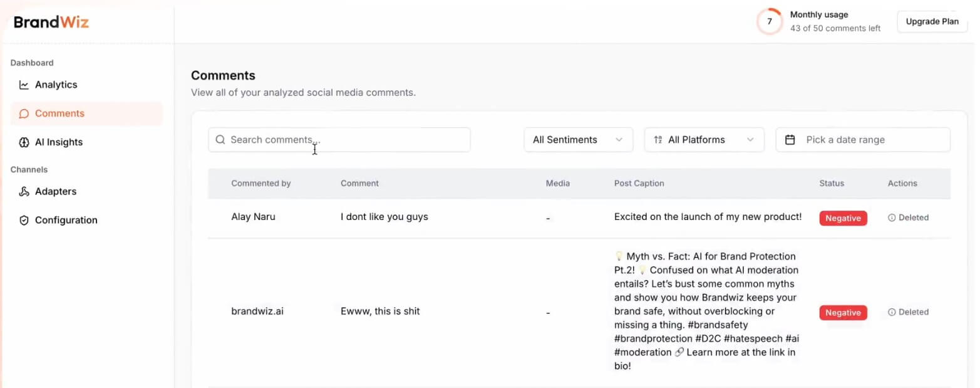Click Deleted action in Alay Naru row
The width and height of the screenshot is (980, 388).
pyautogui.click(x=908, y=218)
